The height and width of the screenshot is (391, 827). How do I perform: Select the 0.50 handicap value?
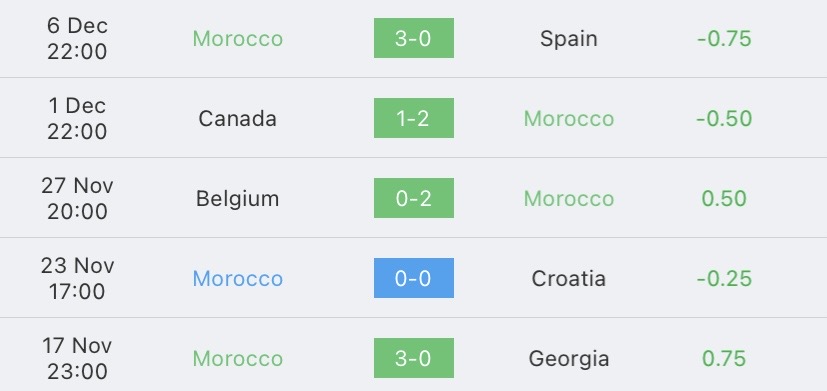click(x=724, y=198)
